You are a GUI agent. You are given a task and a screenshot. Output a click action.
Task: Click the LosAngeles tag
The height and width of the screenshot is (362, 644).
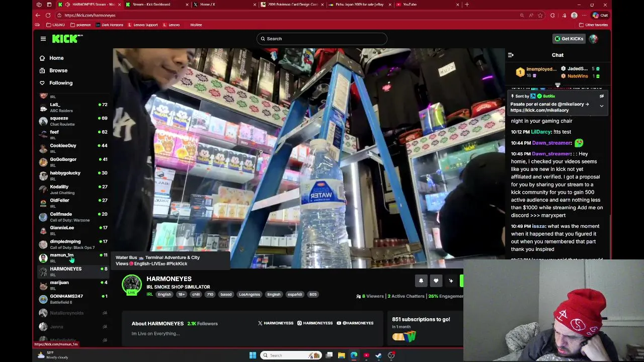coord(250,295)
